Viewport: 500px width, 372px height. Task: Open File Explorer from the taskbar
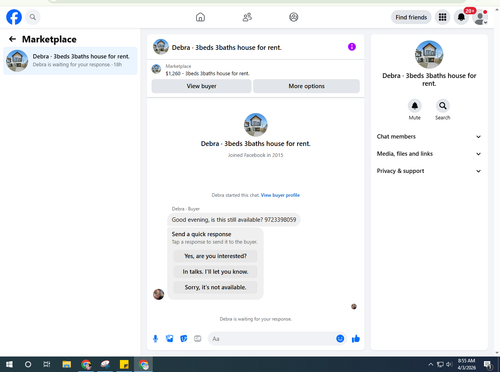pyautogui.click(x=67, y=364)
